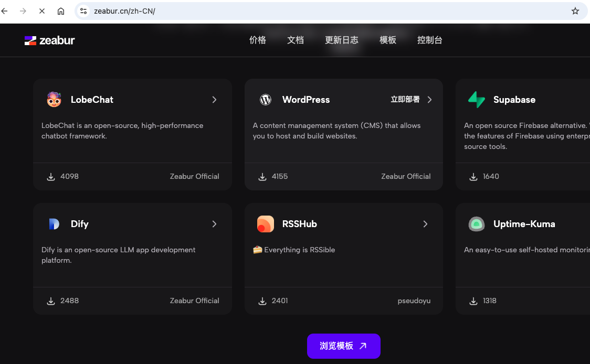Stop page loading with the X button
This screenshot has width=590, height=364.
[x=42, y=11]
